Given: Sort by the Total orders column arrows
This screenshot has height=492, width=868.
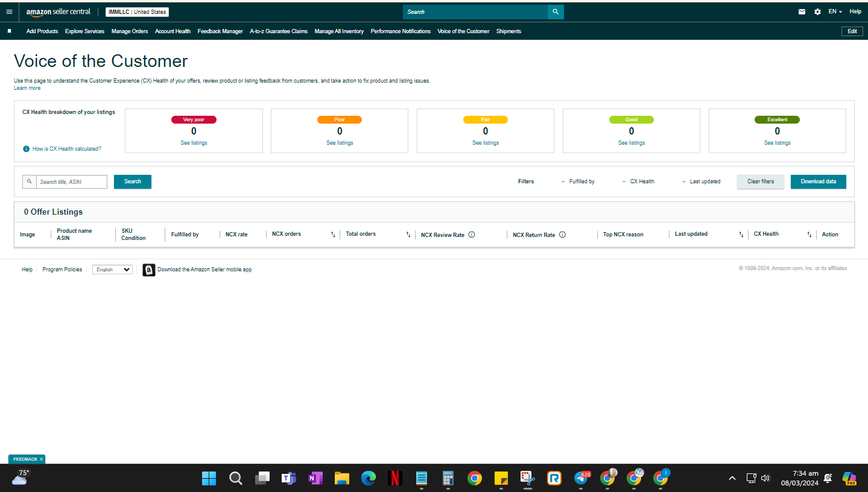Looking at the screenshot, I should pos(408,234).
